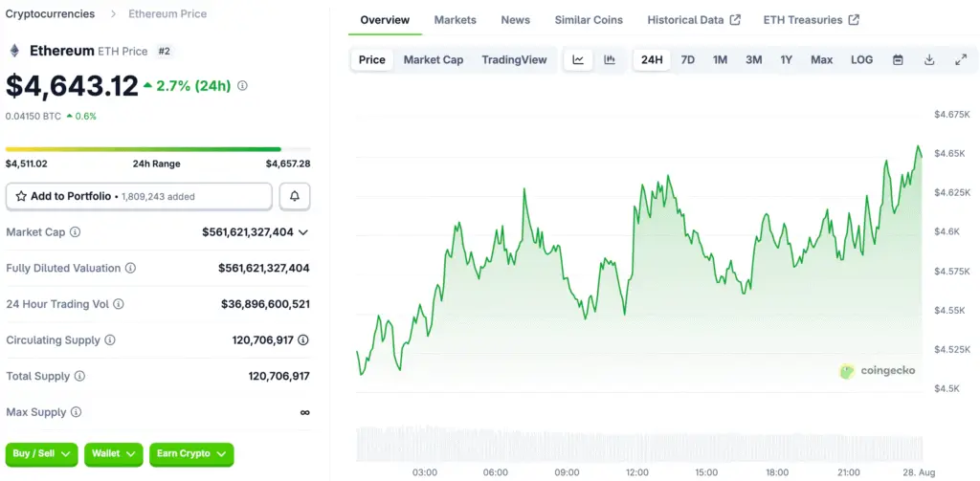The image size is (980, 481).
Task: Click Market Cap info icon
Action: (75, 231)
